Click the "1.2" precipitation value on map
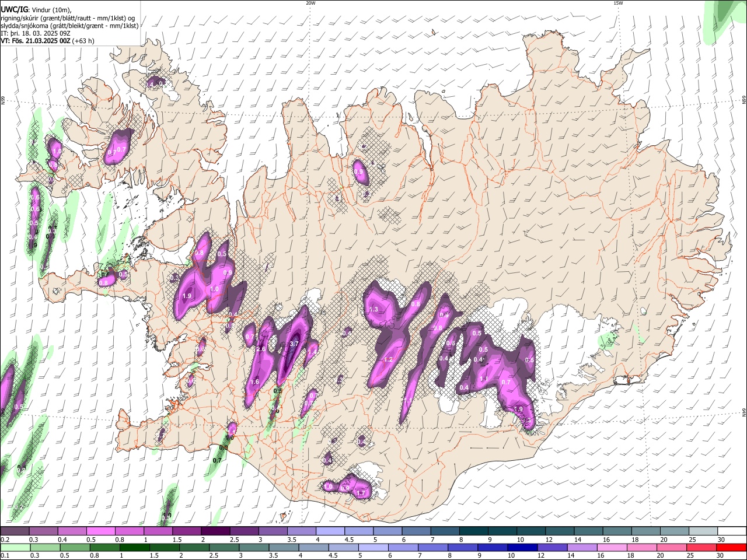Image resolution: width=747 pixels, height=560 pixels. [389, 360]
